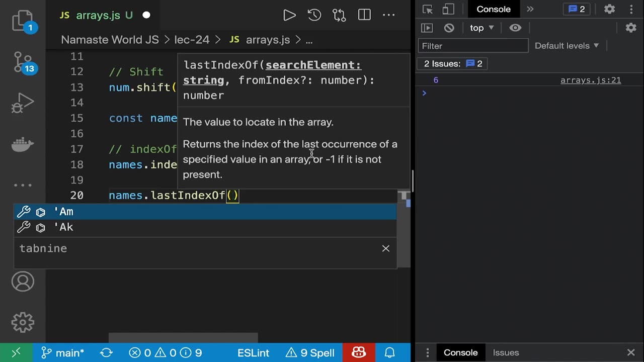Image resolution: width=644 pixels, height=362 pixels.
Task: Open the file timeline history icon
Action: click(314, 16)
